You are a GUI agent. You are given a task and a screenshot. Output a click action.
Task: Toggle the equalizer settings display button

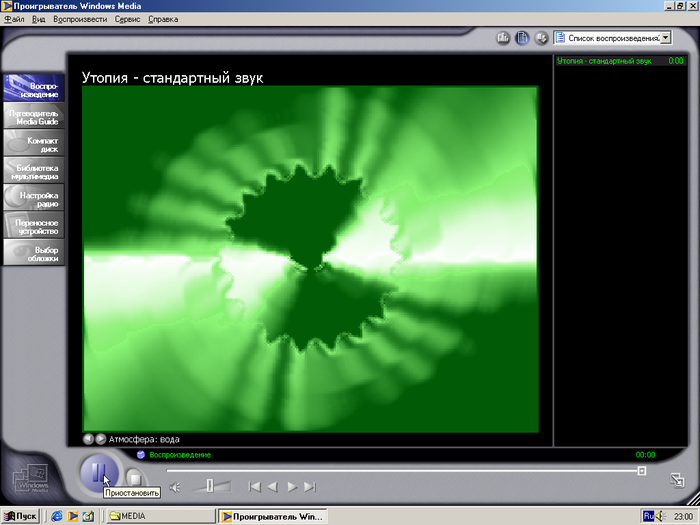click(x=503, y=38)
